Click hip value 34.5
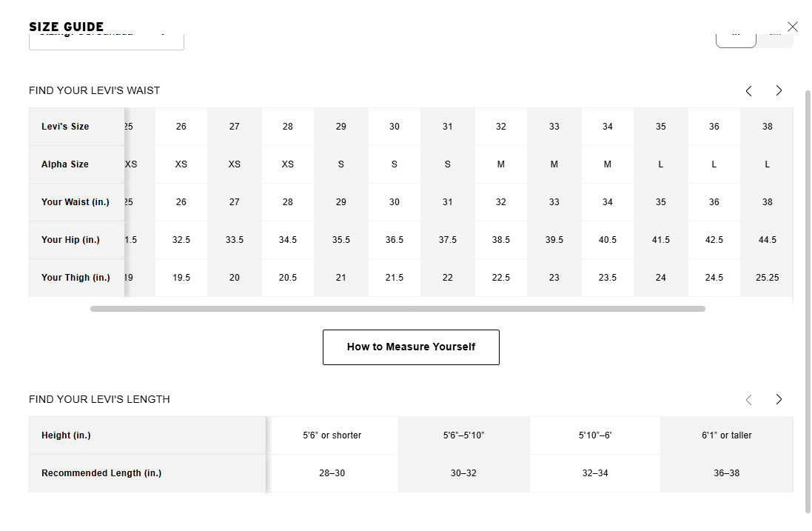 pos(288,240)
